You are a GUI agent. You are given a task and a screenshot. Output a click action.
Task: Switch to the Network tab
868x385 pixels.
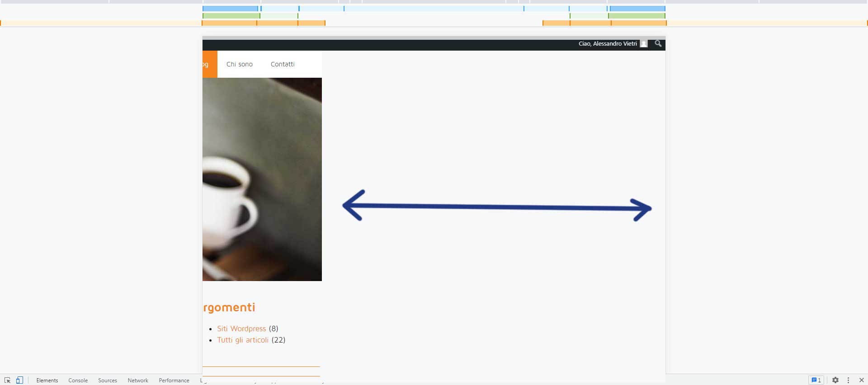click(x=138, y=380)
